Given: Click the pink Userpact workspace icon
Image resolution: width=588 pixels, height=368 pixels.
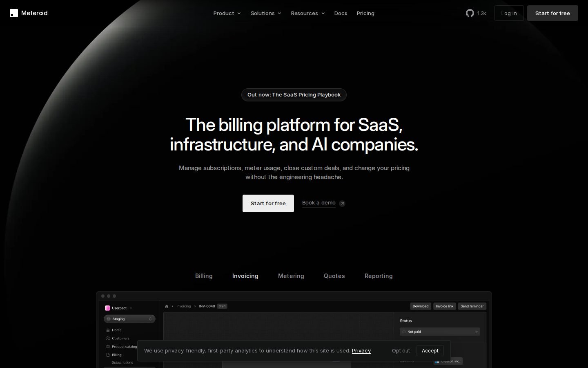Looking at the screenshot, I should [107, 308].
